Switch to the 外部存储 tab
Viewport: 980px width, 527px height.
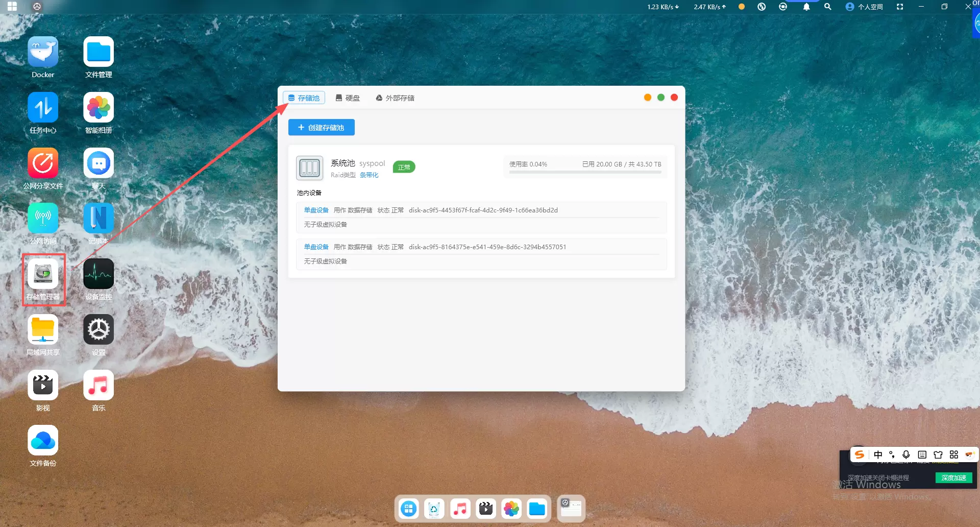[x=395, y=98]
